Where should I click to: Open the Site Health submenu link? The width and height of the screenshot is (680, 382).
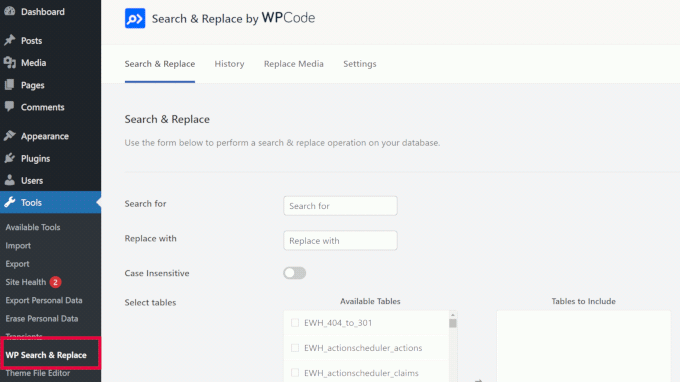coord(26,282)
